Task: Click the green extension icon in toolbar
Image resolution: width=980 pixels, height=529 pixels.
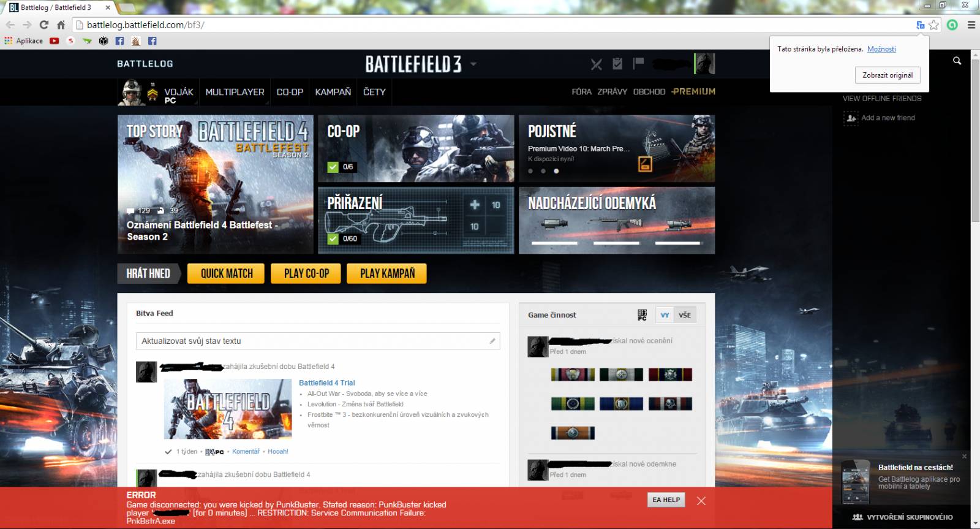Action: click(952, 25)
